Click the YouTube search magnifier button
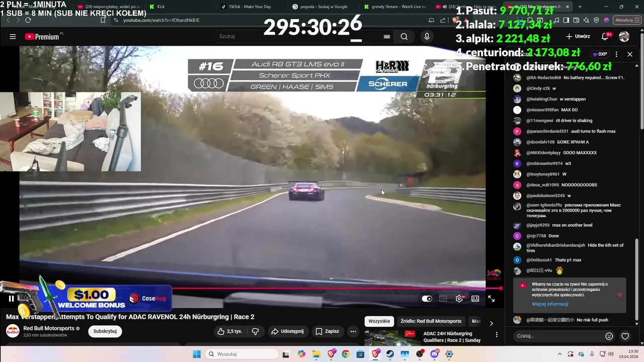 [404, 37]
